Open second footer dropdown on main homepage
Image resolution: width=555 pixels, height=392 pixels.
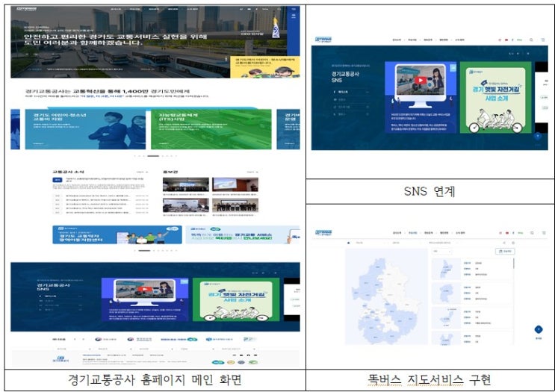(115, 349)
